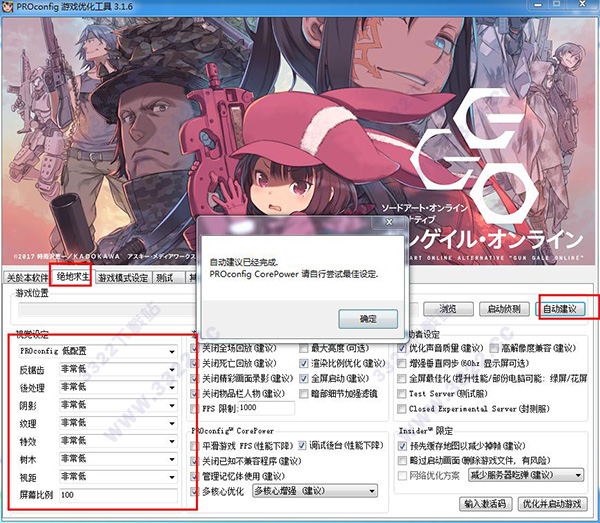Maximize the PROconfig window

click(557, 5)
